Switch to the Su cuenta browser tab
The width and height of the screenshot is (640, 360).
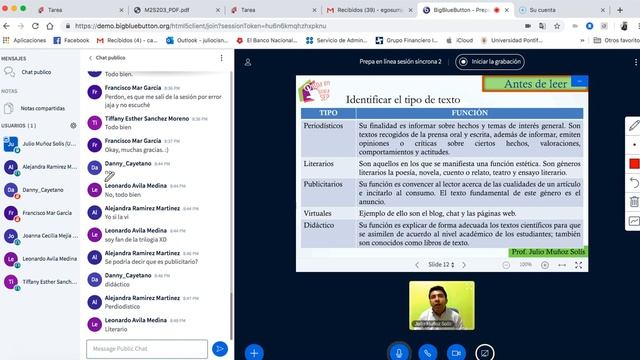562,10
